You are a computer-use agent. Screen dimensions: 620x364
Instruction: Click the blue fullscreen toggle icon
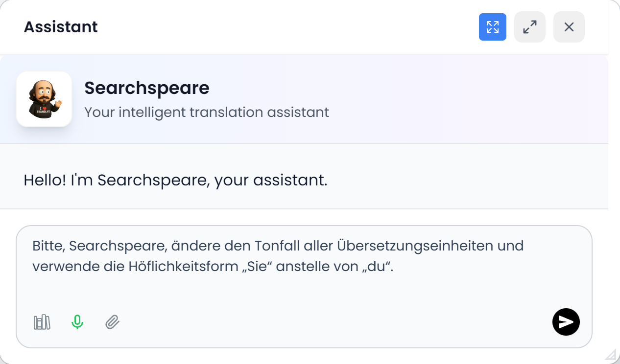click(492, 27)
